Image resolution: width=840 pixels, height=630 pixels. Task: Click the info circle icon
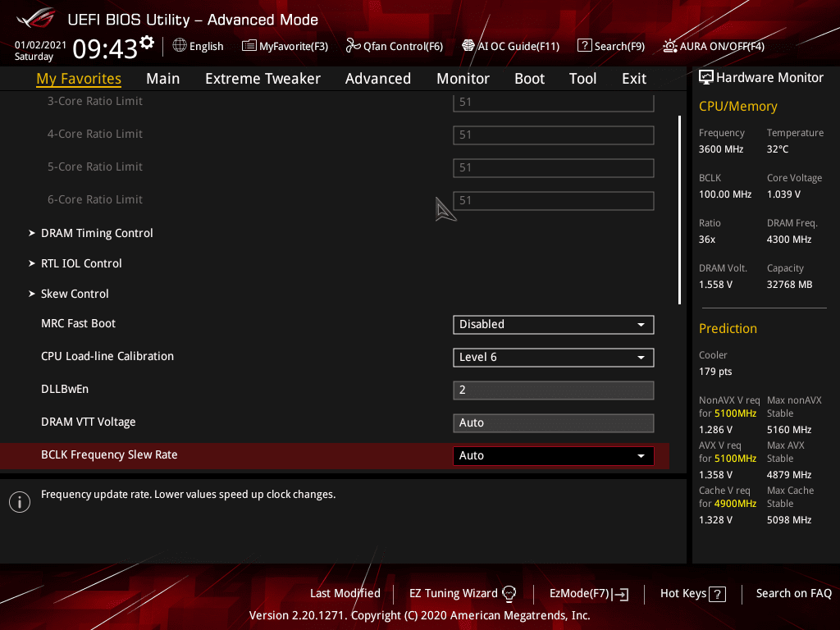[x=20, y=502]
